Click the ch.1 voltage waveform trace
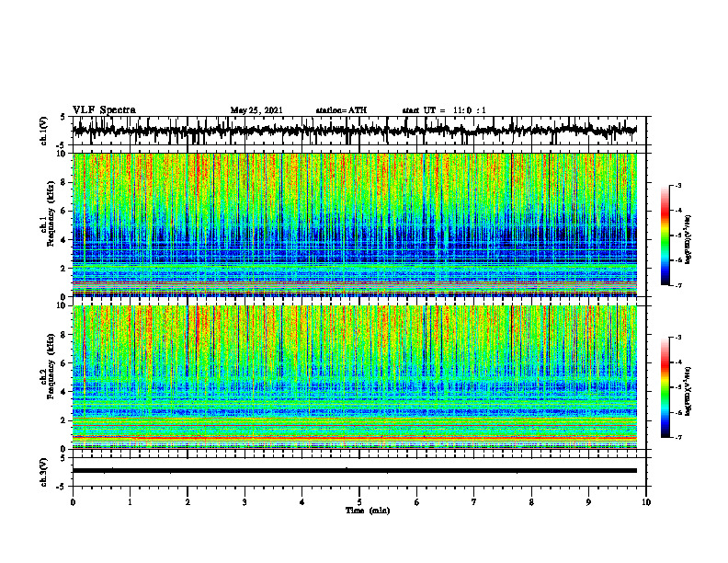Image resolution: width=728 pixels, height=563 pixels. tap(355, 131)
